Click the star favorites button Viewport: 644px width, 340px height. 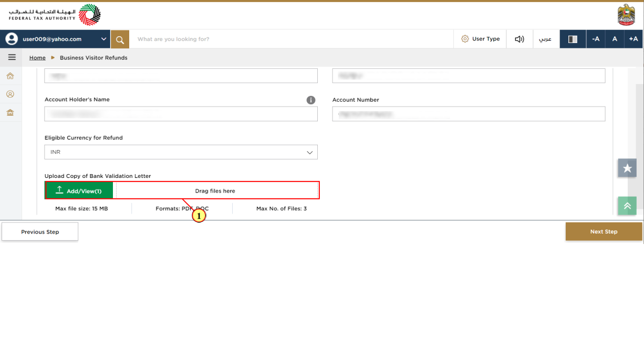pos(627,168)
